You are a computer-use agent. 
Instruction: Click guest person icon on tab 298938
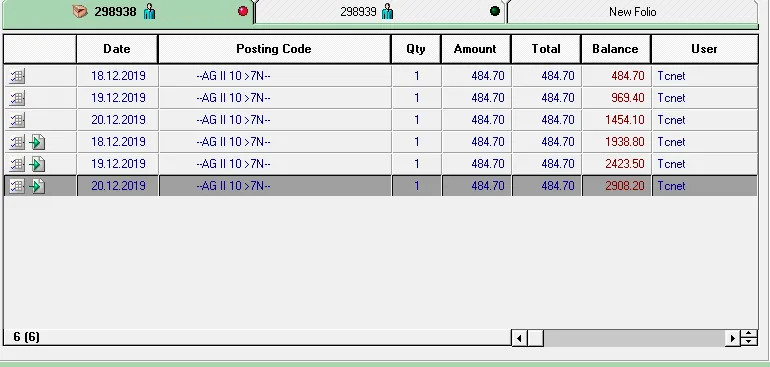pos(150,11)
